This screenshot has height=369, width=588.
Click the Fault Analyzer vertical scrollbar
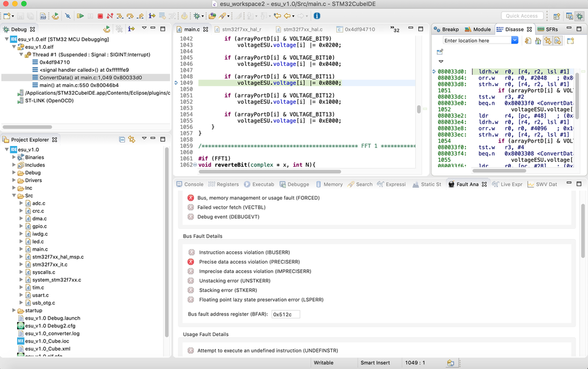pos(583,230)
